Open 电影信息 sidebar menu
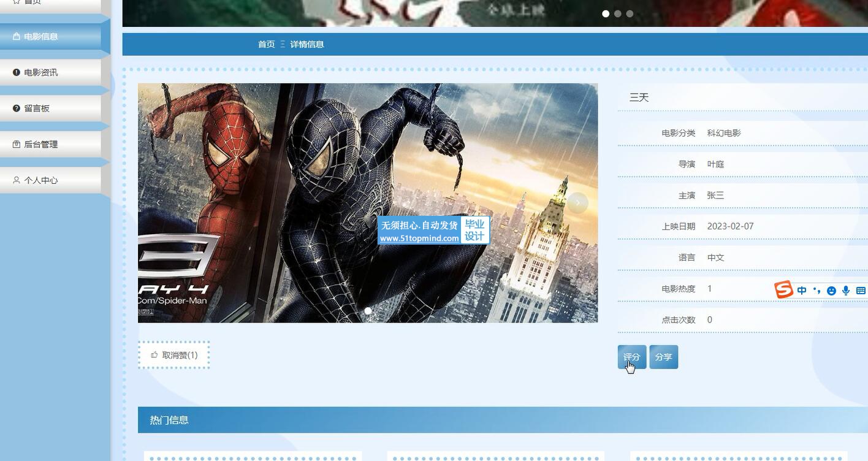The width and height of the screenshot is (868, 461). coord(51,36)
